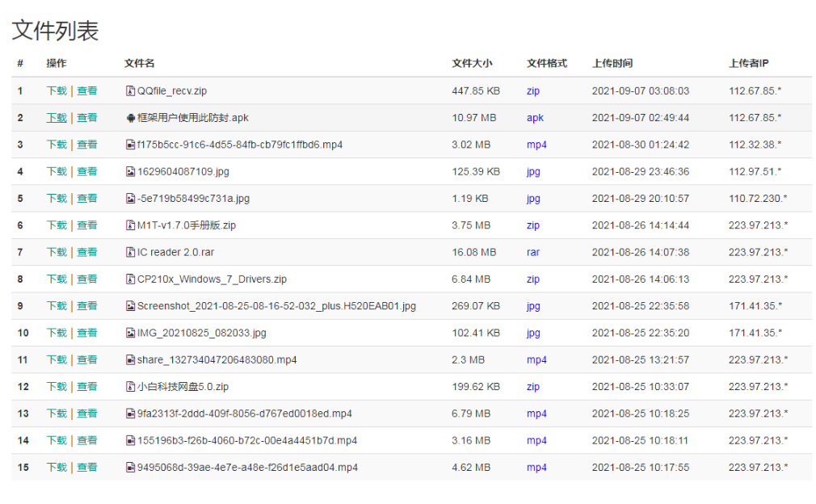Viewport: 816px width, 504px height.
Task: Download M1T-v1.7.0手册版.zip in row 6
Action: pos(57,225)
